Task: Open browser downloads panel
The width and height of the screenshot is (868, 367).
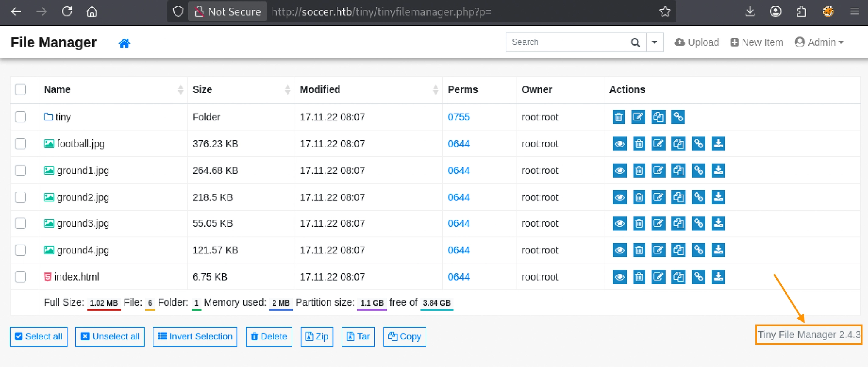Action: point(750,11)
